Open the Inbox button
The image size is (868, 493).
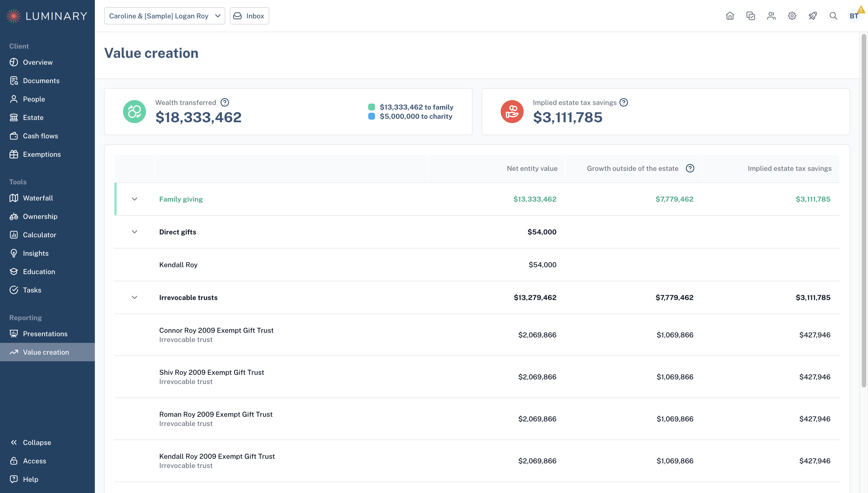coord(249,16)
